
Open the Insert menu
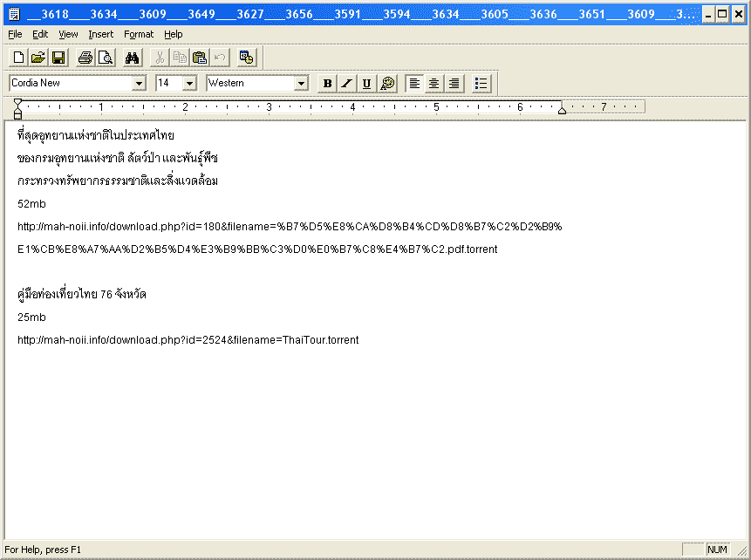(x=100, y=34)
